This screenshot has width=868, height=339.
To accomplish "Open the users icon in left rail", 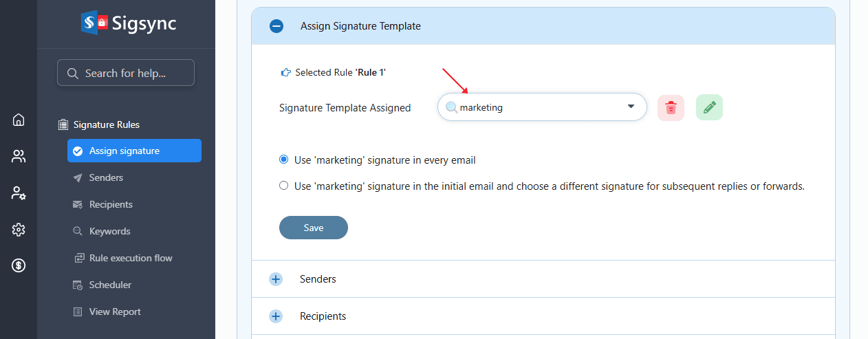I will (x=19, y=156).
